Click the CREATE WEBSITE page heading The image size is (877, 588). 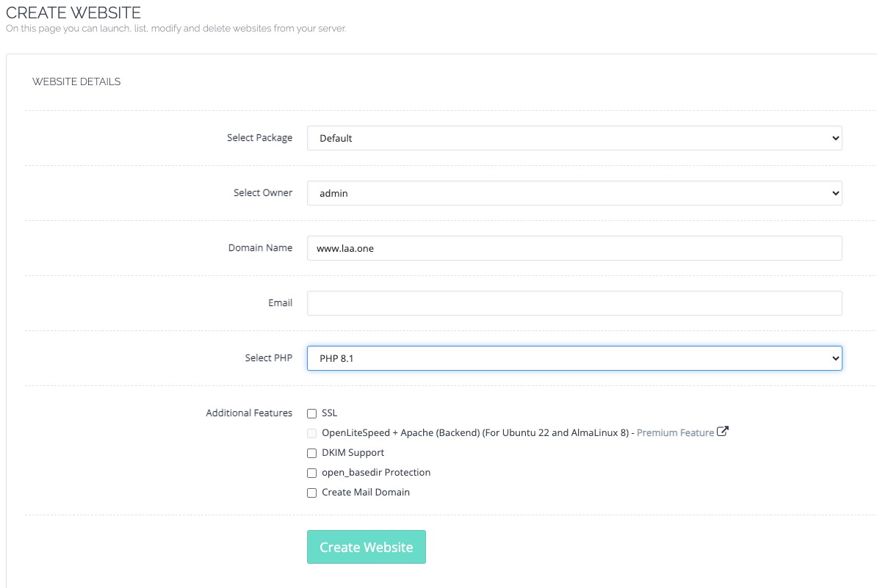pyautogui.click(x=73, y=12)
